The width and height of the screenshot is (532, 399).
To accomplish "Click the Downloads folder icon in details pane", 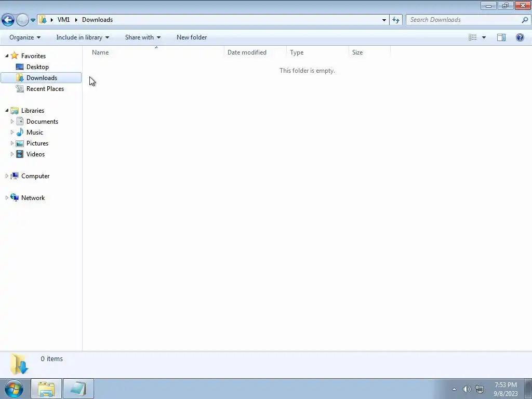I will tap(19, 364).
